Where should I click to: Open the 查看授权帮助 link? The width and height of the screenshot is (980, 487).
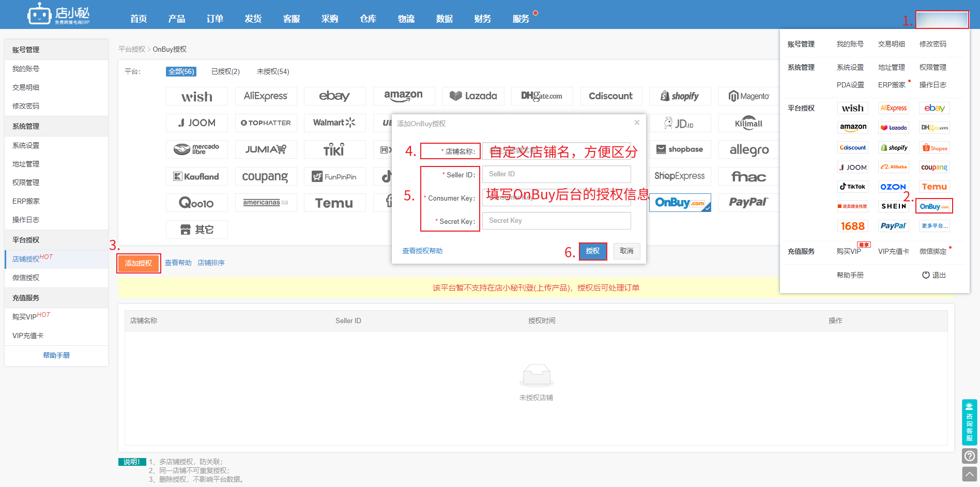pos(422,251)
